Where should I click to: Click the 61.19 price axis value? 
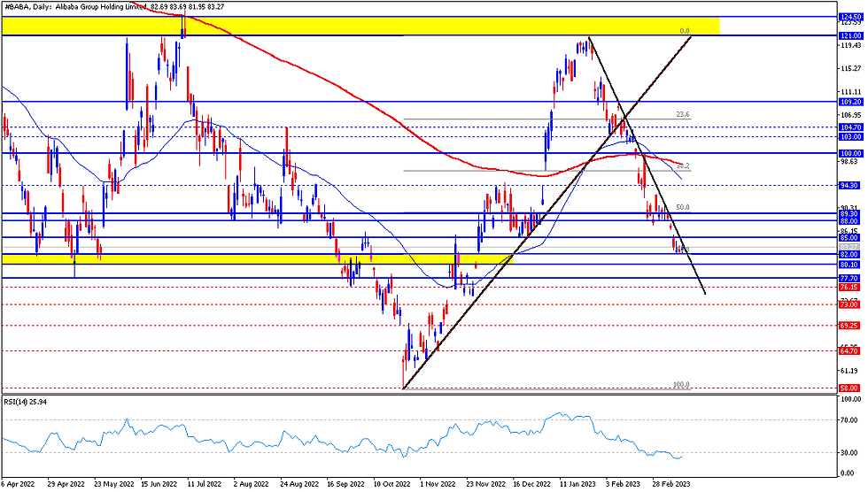click(x=849, y=371)
